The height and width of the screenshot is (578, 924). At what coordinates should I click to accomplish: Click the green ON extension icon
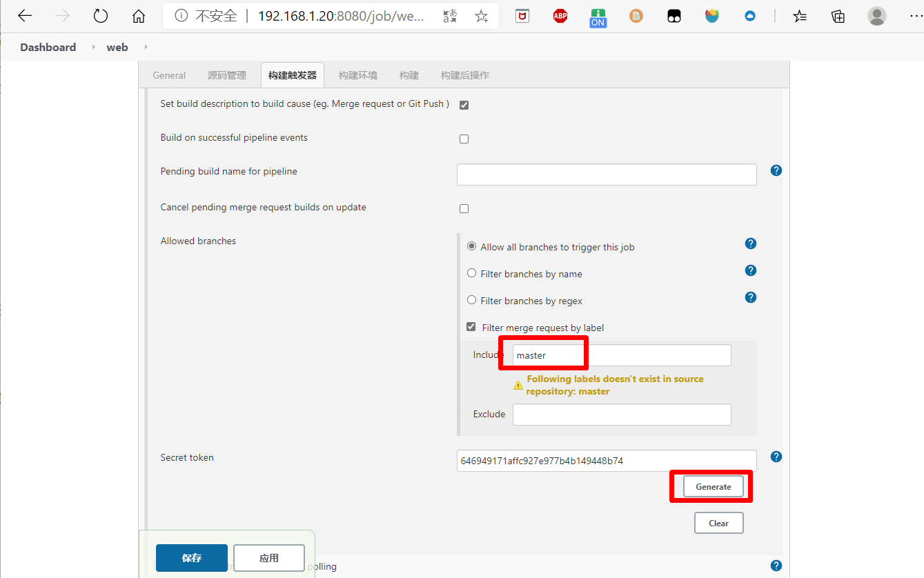pyautogui.click(x=598, y=18)
